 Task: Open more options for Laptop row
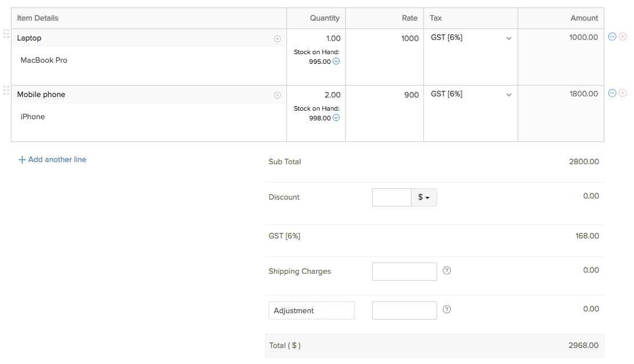[x=612, y=37]
